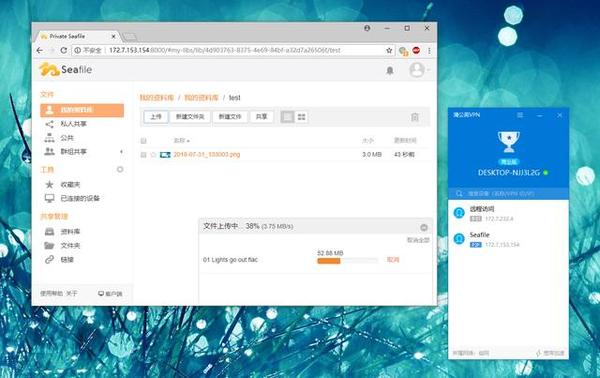Go back in the browser
Viewport: 600px width, 378px height.
[39, 50]
